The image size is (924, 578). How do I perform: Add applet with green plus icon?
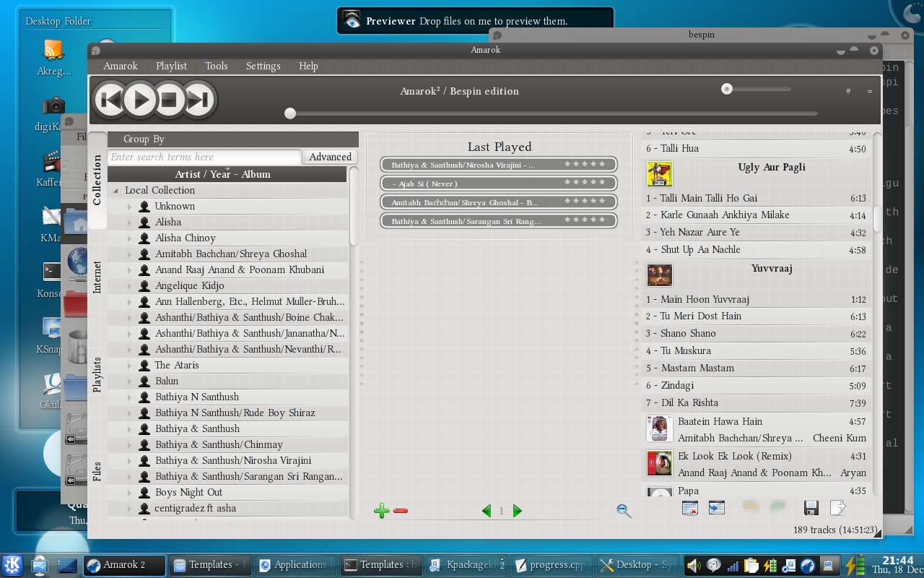[382, 511]
